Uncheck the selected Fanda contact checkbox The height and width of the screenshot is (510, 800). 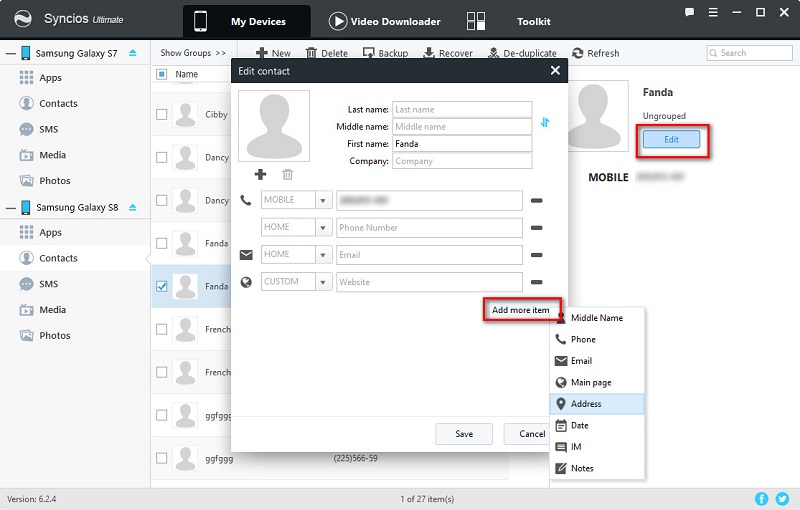(x=161, y=286)
